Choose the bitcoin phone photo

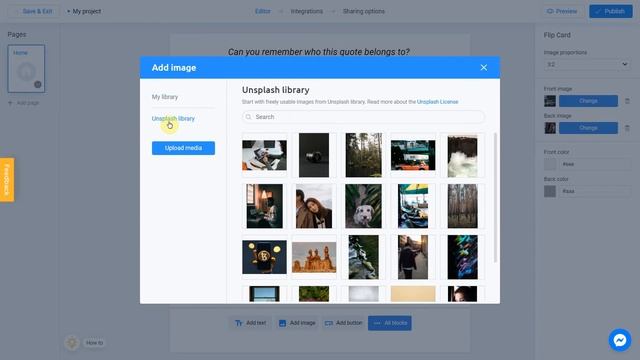pyautogui.click(x=264, y=257)
